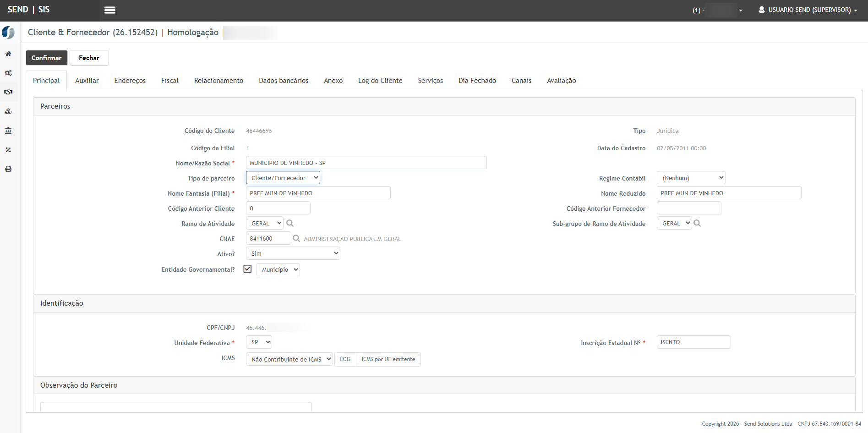Click the CNAE code input field
Image resolution: width=868 pixels, height=433 pixels.
(x=268, y=238)
